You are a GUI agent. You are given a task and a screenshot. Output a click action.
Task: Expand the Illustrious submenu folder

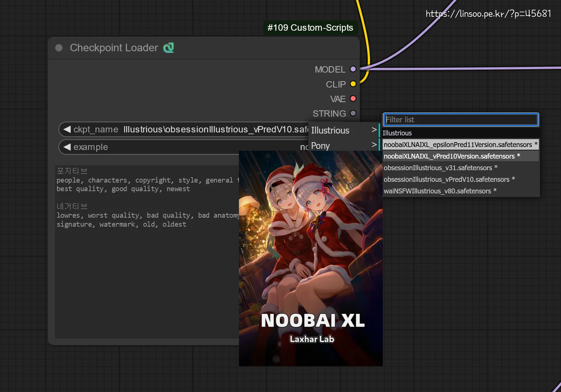coord(343,130)
